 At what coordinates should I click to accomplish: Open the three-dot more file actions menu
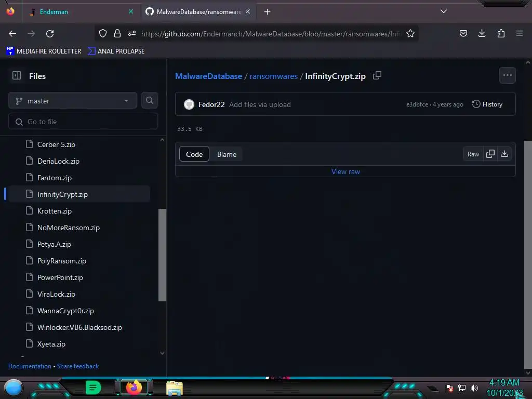[x=507, y=75]
